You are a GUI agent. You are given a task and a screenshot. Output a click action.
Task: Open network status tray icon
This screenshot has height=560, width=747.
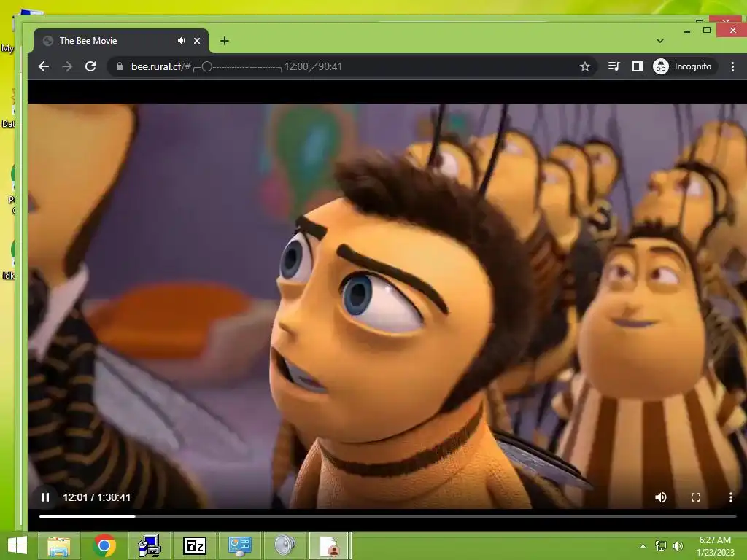(661, 546)
